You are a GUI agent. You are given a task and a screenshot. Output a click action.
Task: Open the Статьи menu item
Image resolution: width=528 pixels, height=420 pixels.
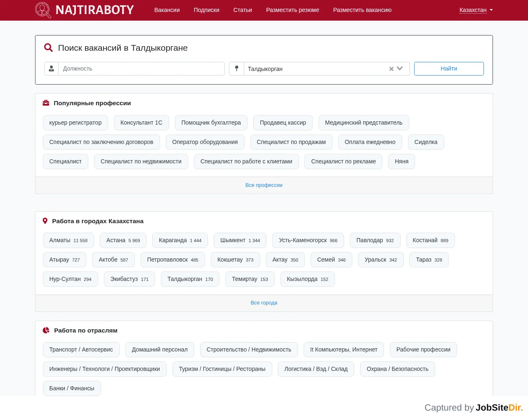(243, 10)
